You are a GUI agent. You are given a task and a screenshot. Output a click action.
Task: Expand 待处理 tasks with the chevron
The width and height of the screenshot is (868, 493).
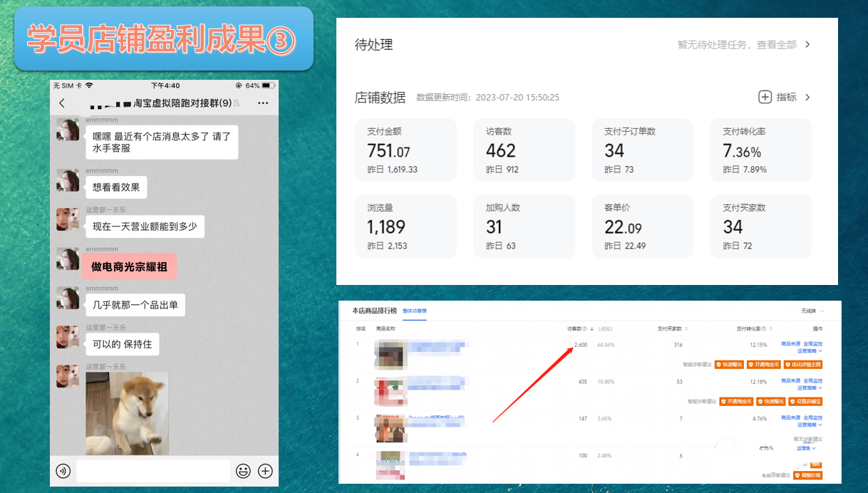[x=807, y=44]
